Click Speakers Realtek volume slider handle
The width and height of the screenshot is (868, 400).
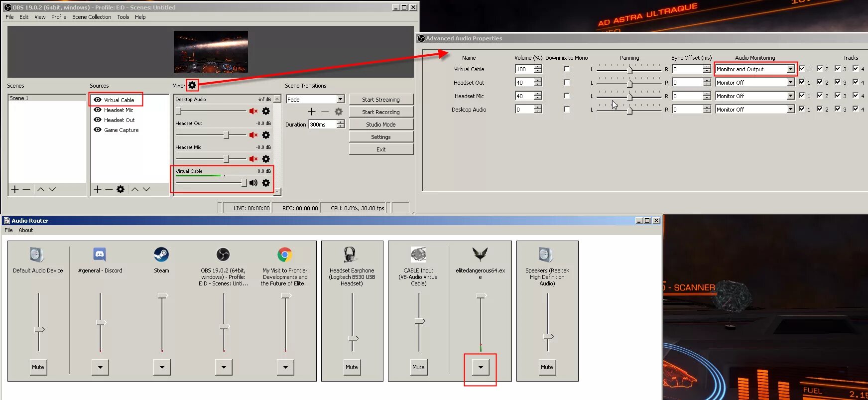[548, 336]
